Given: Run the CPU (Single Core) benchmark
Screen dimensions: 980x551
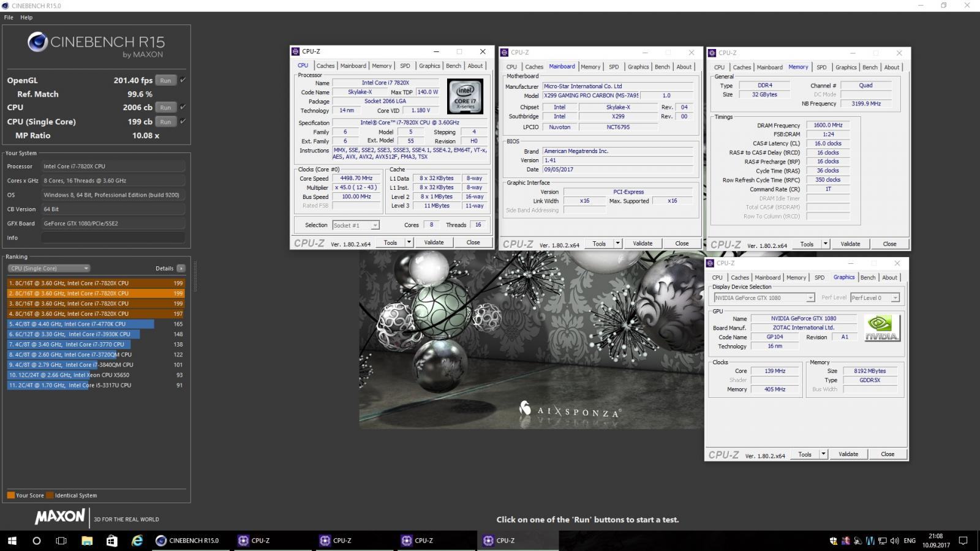Looking at the screenshot, I should pos(165,121).
